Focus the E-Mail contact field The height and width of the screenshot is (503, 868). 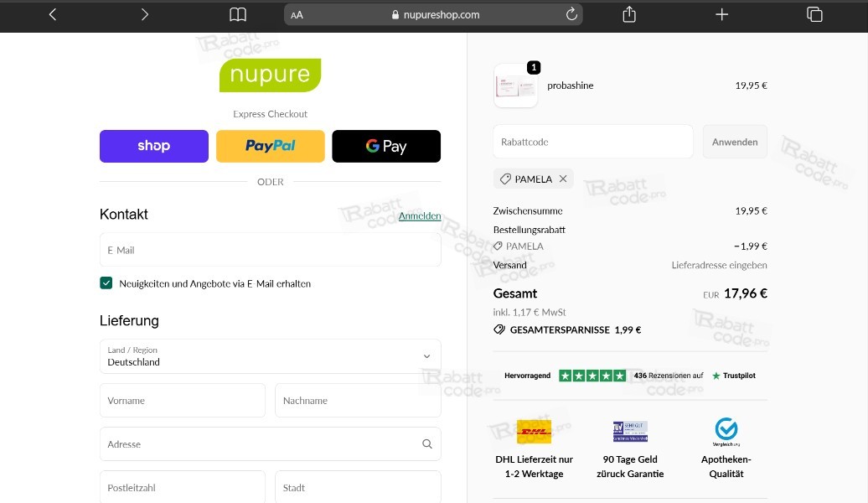coord(270,249)
